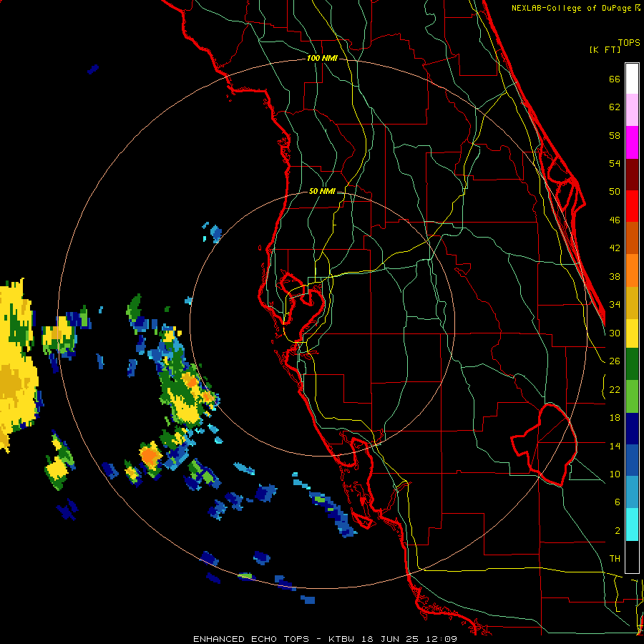
Task: Click the bright red 46-50 kft legend swatch
Action: 632,206
